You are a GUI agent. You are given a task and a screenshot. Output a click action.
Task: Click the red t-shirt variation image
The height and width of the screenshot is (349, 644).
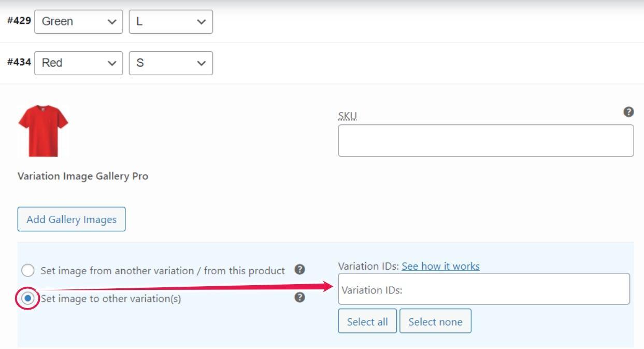coord(44,131)
